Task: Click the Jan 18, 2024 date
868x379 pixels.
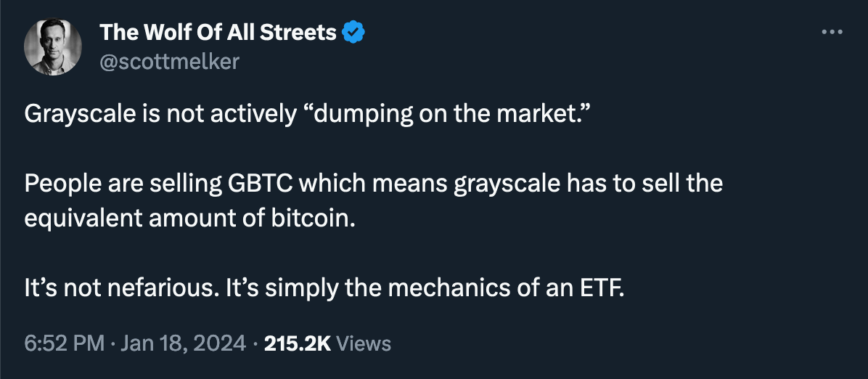Action: [x=183, y=344]
